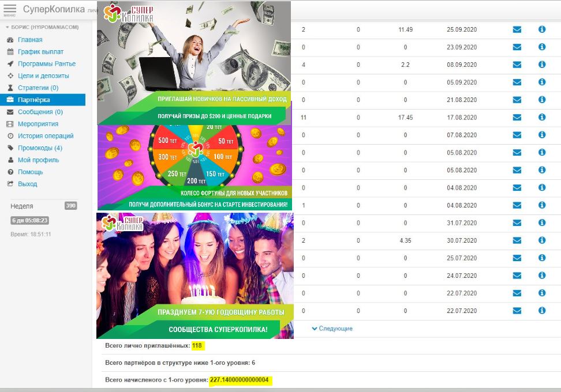The image size is (561, 392).
Task: Open info icon for 23.09.2020 row
Action: [x=541, y=47]
